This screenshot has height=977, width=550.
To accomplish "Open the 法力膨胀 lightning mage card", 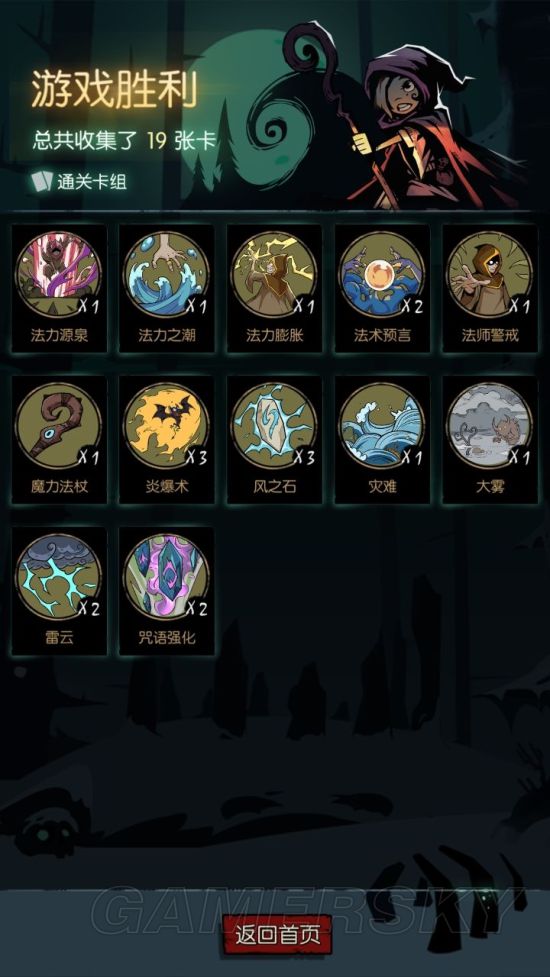I will [x=274, y=275].
